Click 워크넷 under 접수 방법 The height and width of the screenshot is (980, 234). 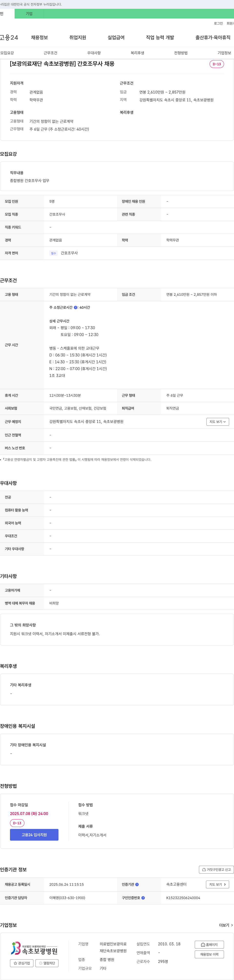pos(83,813)
